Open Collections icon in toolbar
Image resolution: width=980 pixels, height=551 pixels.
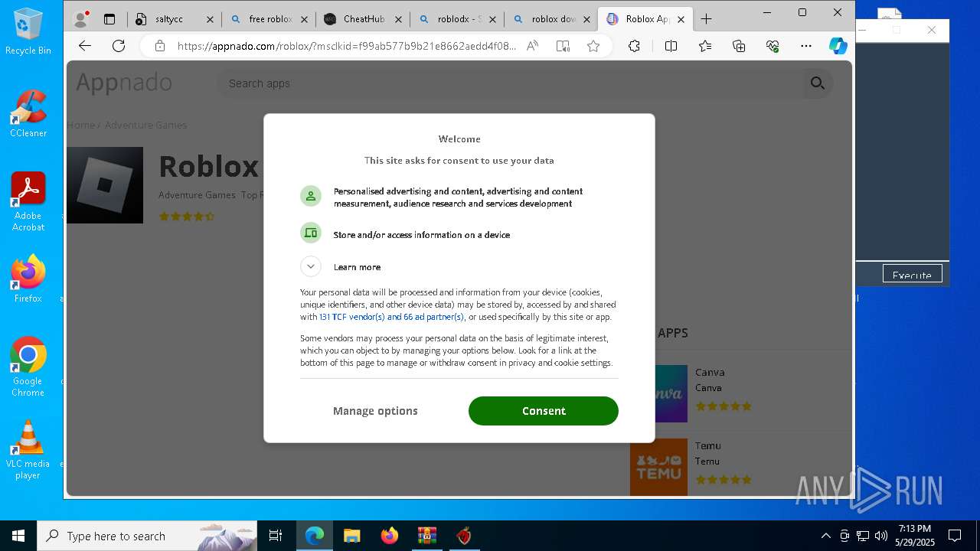(739, 46)
